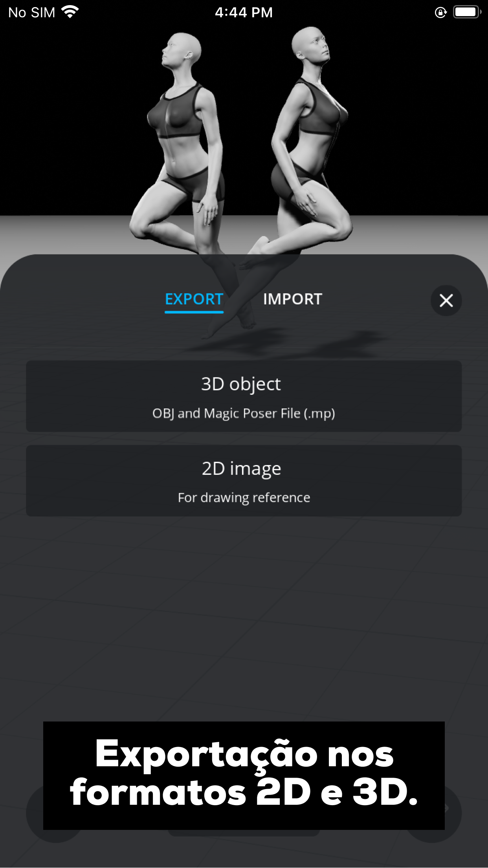Tap the blue underline beneath EXPORT

pos(194,312)
